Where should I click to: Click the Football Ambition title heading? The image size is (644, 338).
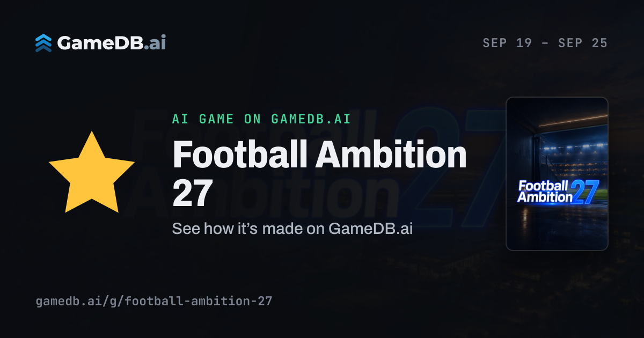point(320,156)
